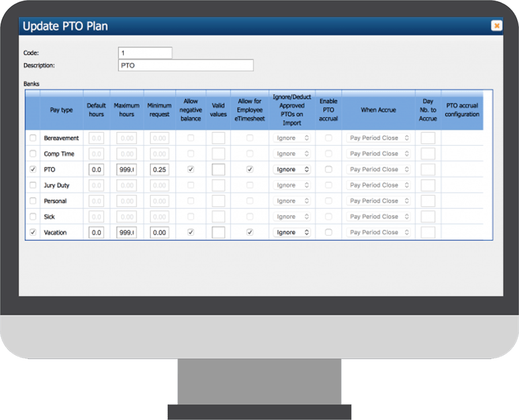519x420 pixels.
Task: Expand the Ignore dropdown on Vacation row
Action: [x=292, y=232]
